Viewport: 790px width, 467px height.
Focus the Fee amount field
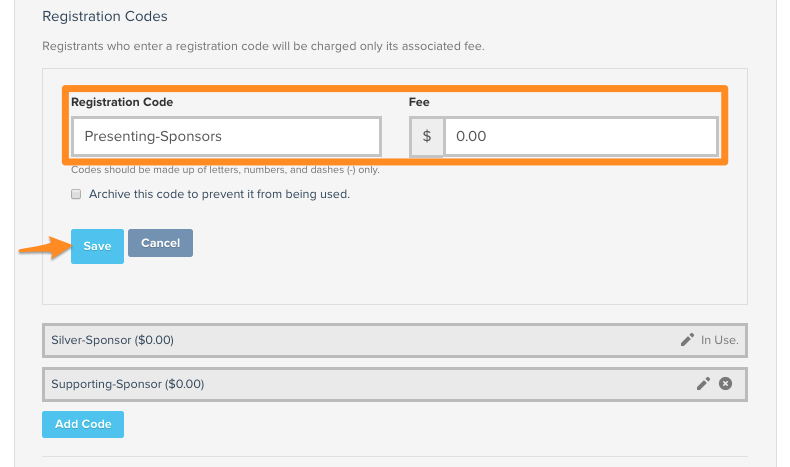pyautogui.click(x=581, y=137)
